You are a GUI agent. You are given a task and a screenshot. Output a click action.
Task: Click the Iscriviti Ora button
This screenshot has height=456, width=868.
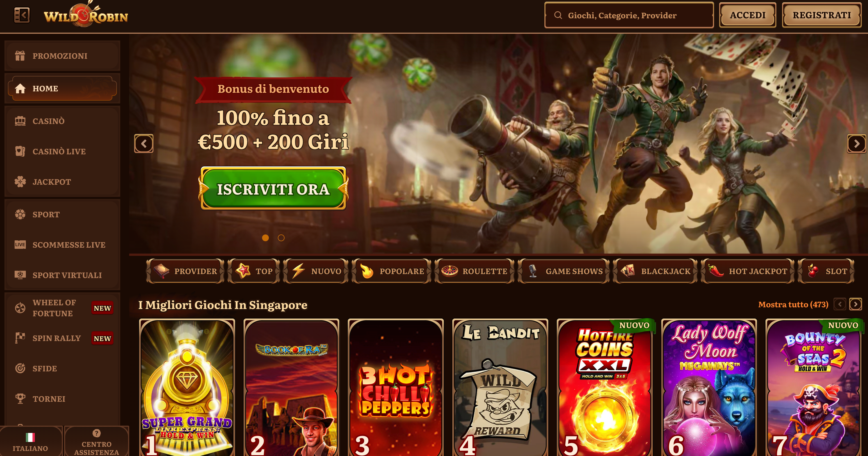click(273, 189)
